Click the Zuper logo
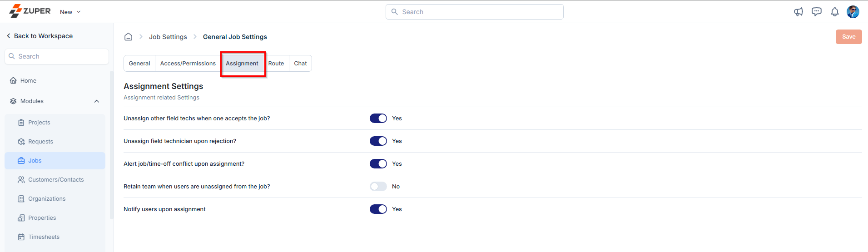868x252 pixels. click(x=30, y=11)
